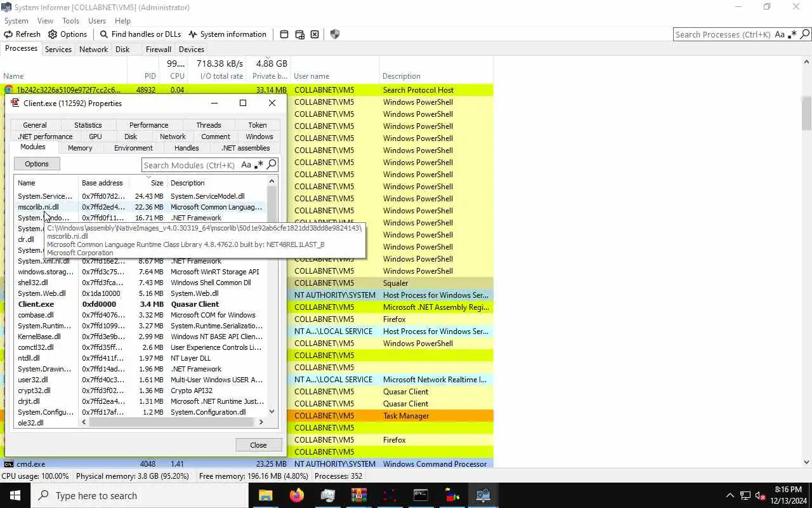Focus the Search Processes input field

click(723, 34)
